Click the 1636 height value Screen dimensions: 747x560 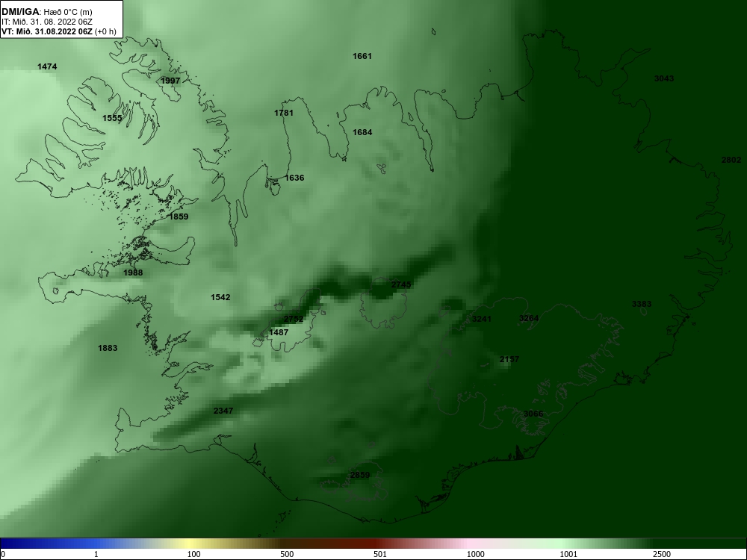(294, 178)
